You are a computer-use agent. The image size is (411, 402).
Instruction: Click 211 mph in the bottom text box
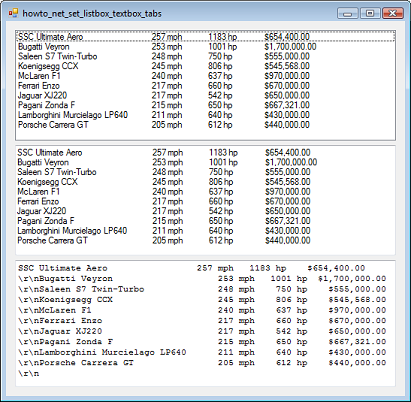236,352
